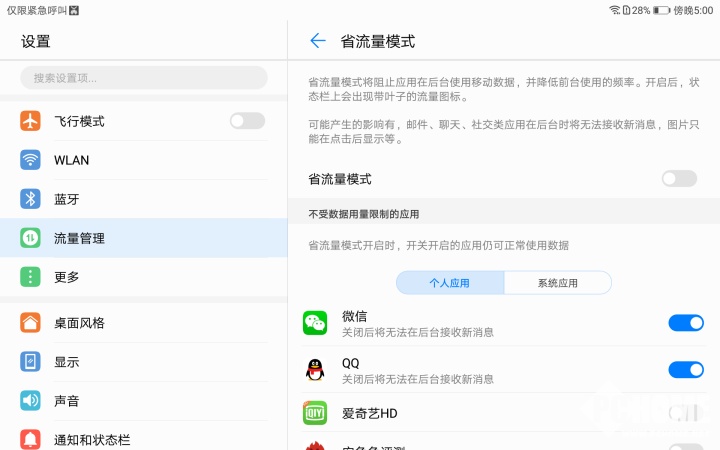Open the airplane mode icon entry
The width and height of the screenshot is (720, 450).
pyautogui.click(x=30, y=121)
